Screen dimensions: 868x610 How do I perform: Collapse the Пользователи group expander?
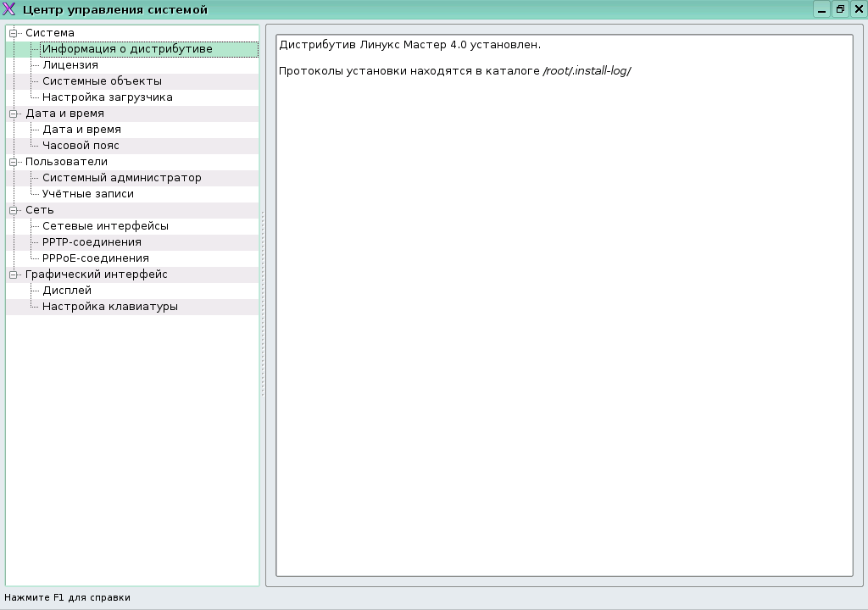(14, 162)
